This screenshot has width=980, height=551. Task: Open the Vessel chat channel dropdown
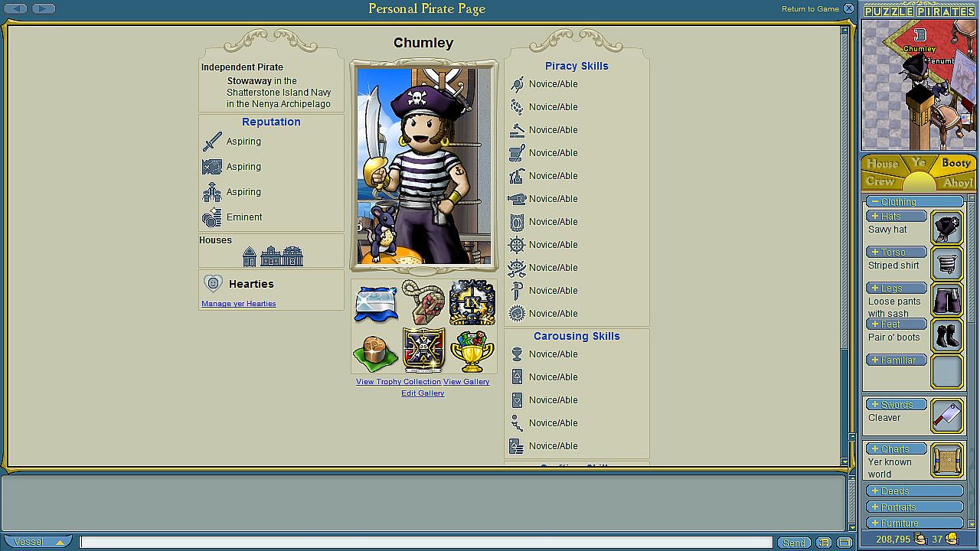click(37, 542)
